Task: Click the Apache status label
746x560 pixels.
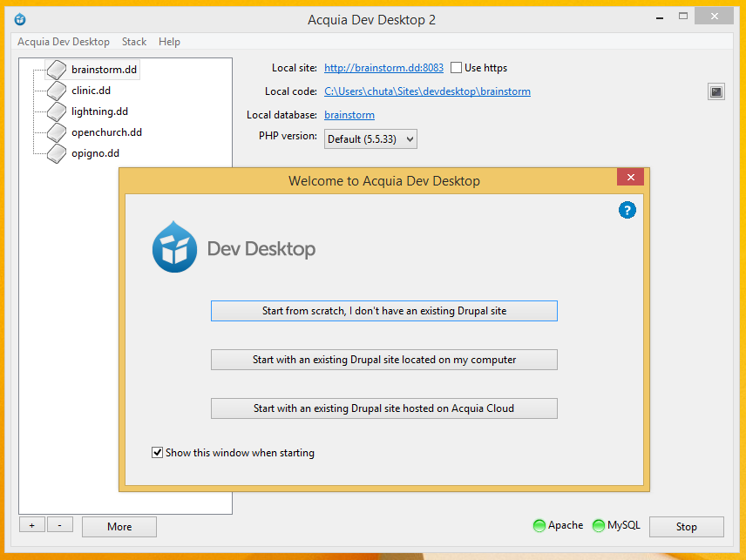Action: click(x=566, y=525)
